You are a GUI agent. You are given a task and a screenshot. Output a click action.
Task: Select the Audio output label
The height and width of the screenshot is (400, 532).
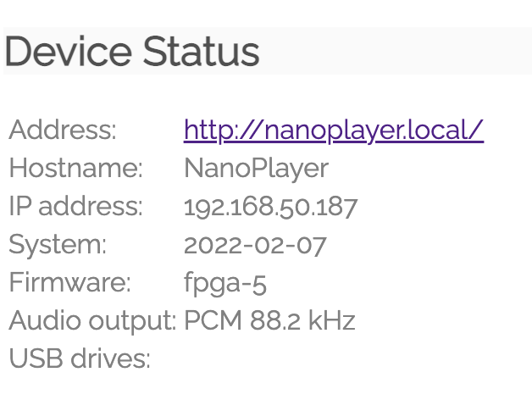[91, 321]
